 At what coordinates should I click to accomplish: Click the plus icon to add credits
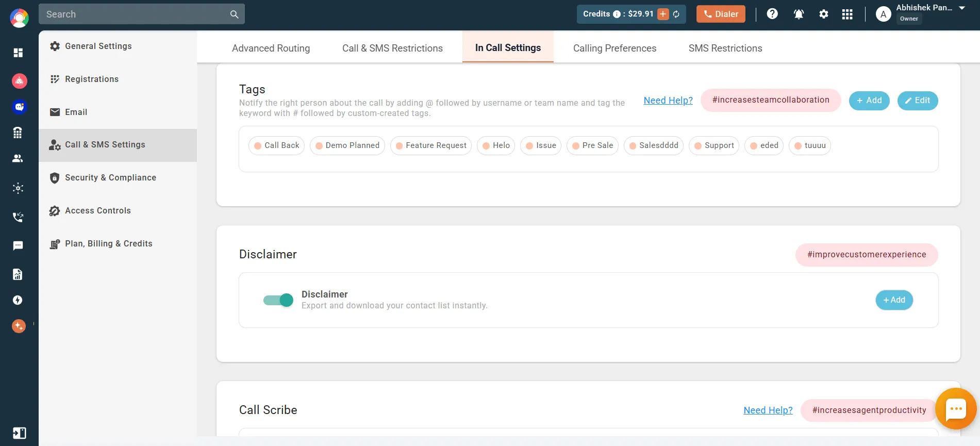pyautogui.click(x=663, y=14)
